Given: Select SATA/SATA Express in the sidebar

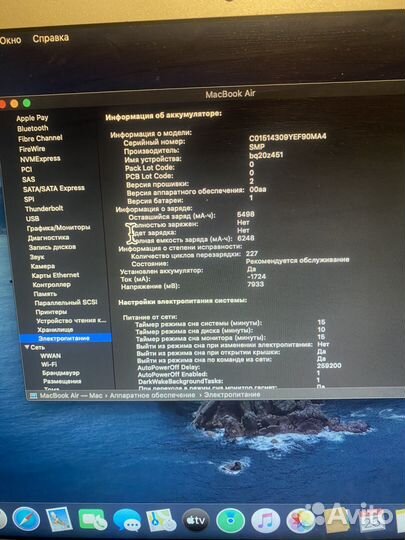Looking at the screenshot, I should pos(54,188).
